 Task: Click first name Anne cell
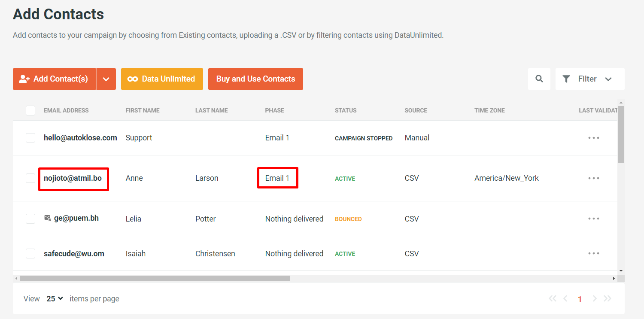134,178
